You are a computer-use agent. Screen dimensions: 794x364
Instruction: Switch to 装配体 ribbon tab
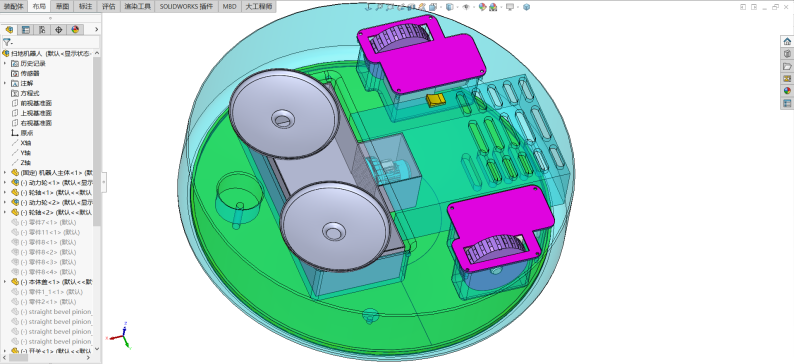(x=14, y=7)
